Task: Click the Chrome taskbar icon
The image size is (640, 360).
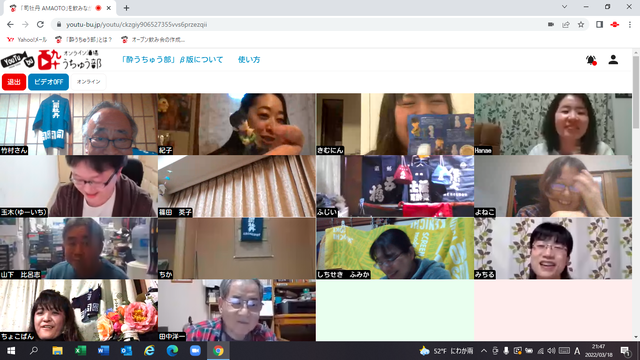Action: [x=218, y=351]
